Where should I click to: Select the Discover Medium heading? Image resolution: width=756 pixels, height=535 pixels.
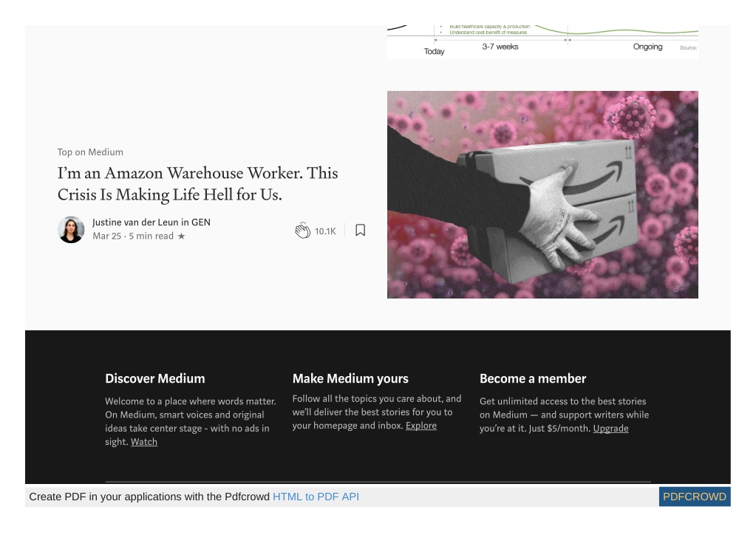click(154, 379)
